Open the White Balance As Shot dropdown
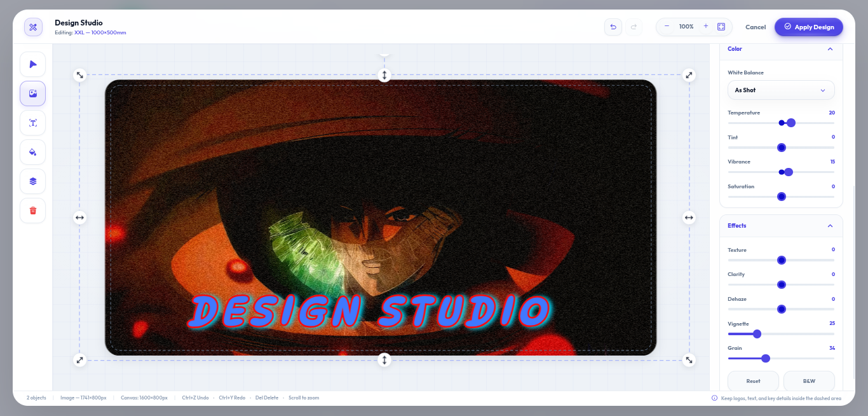 click(x=781, y=90)
